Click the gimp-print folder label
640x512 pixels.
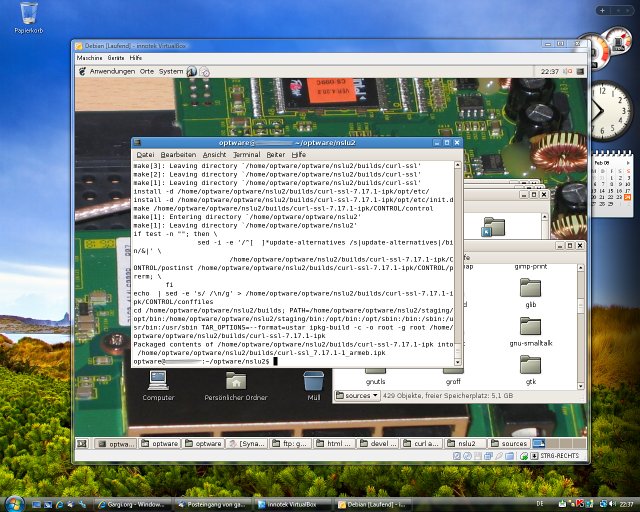pyautogui.click(x=531, y=267)
